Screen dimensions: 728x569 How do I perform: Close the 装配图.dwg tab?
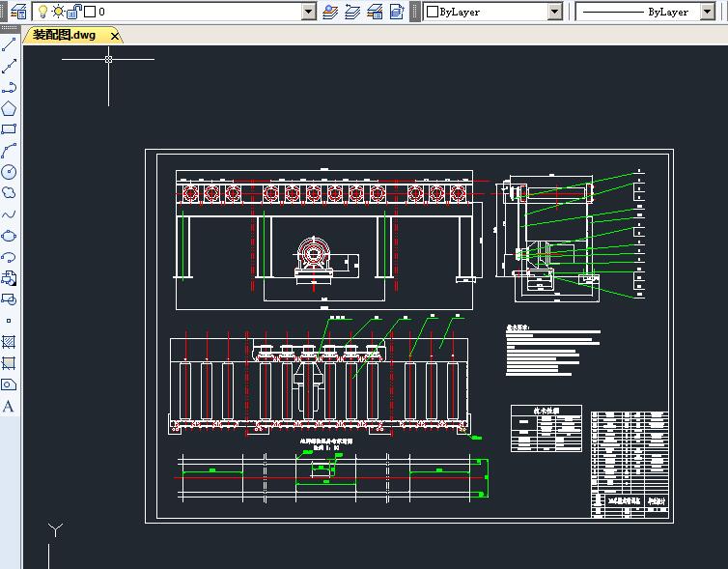click(x=114, y=36)
